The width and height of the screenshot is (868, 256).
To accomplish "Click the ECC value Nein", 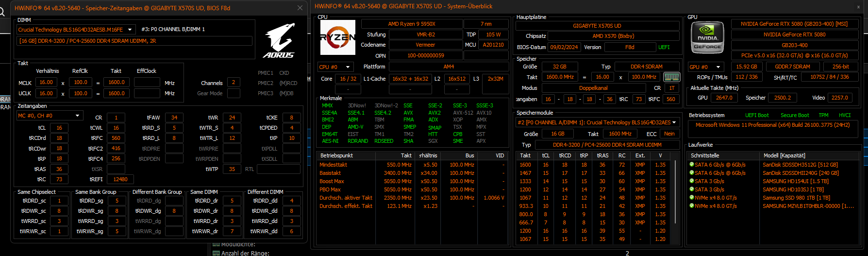I will (669, 134).
